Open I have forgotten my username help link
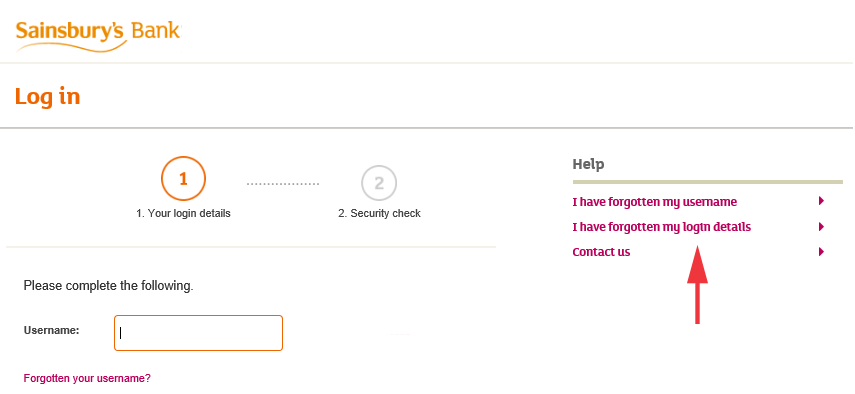855x394 pixels. pos(654,202)
